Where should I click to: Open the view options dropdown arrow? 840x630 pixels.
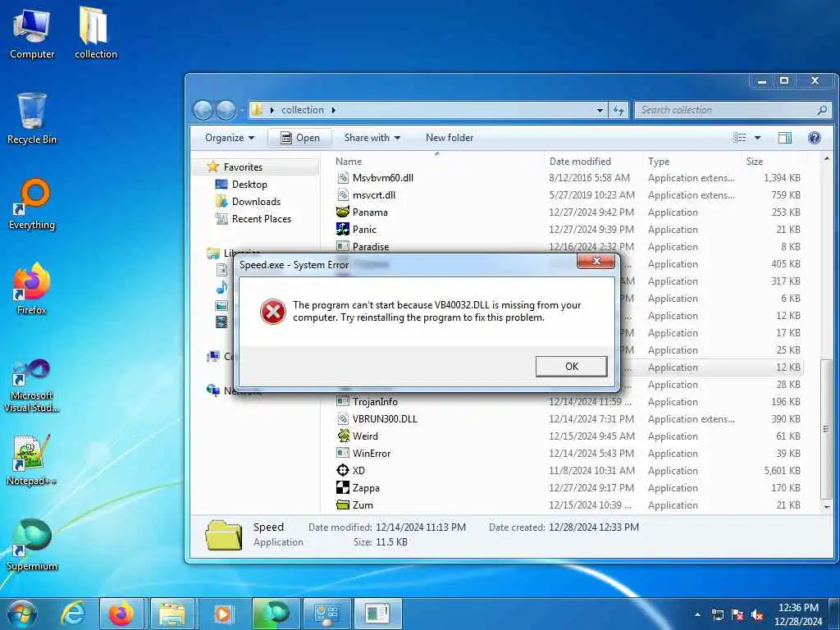point(757,138)
